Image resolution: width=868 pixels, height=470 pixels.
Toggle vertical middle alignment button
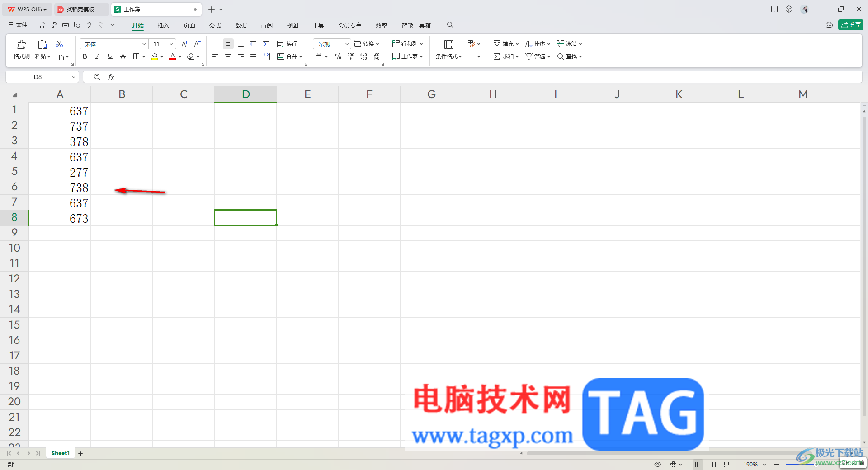(x=228, y=44)
